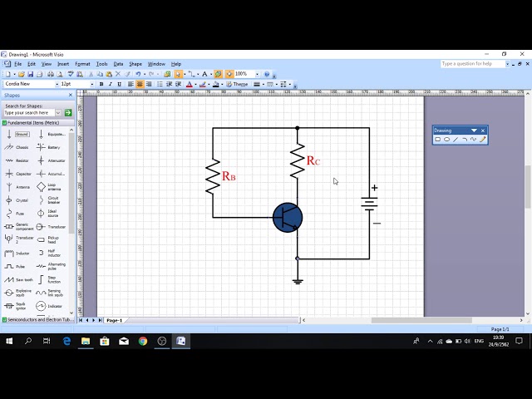Open the Shape menu
Viewport: 532px width, 399px height.
[135, 64]
